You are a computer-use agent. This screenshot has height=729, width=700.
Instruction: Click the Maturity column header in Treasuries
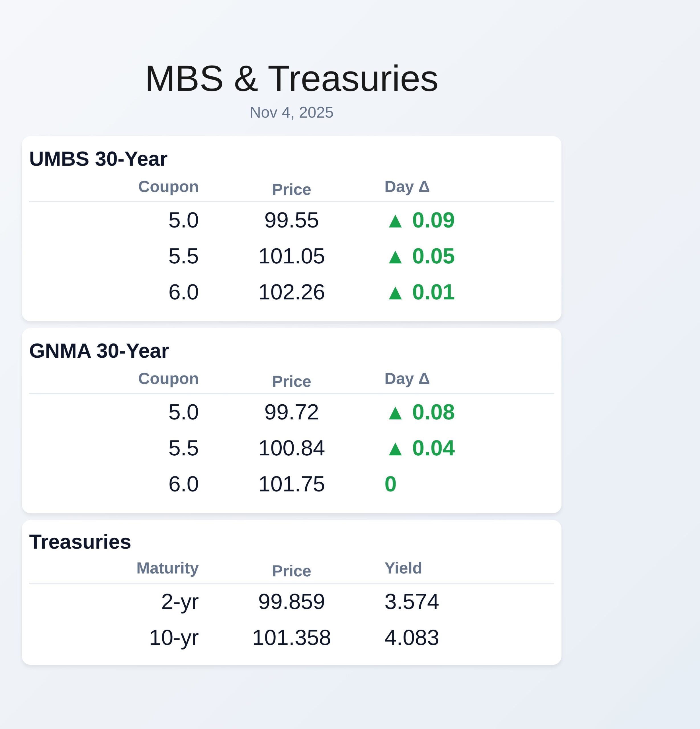pos(167,568)
